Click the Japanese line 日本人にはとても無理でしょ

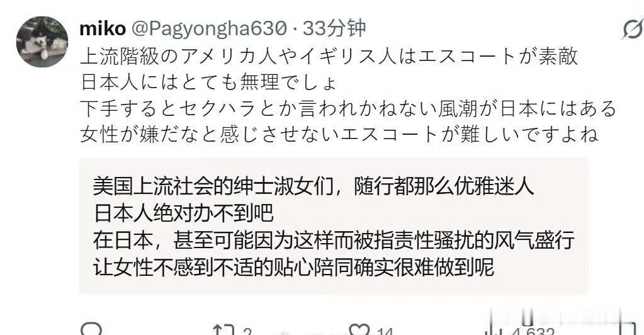[209, 82]
